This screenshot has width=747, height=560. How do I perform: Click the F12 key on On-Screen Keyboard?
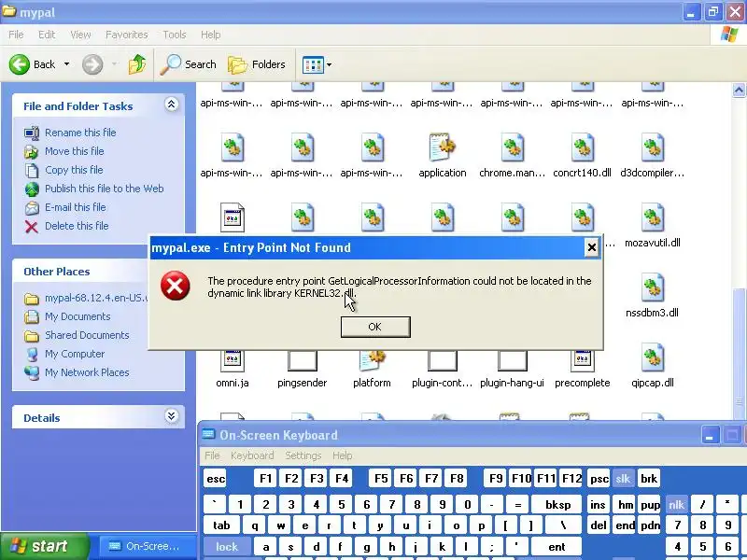[x=571, y=479]
